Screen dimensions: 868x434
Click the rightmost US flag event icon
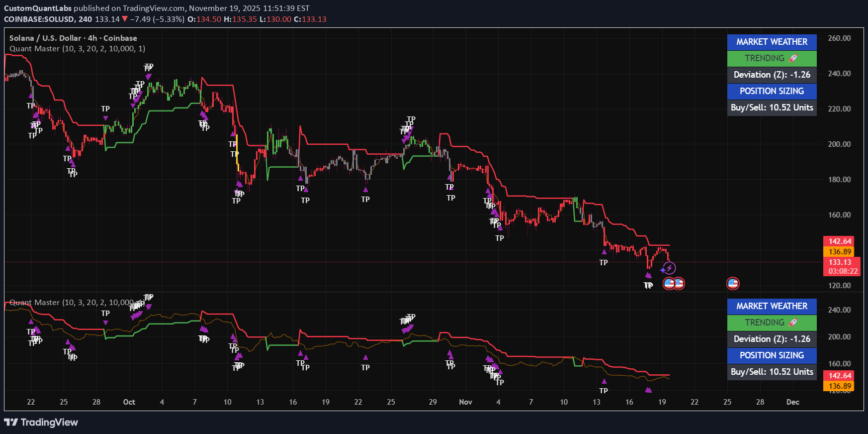(x=733, y=284)
